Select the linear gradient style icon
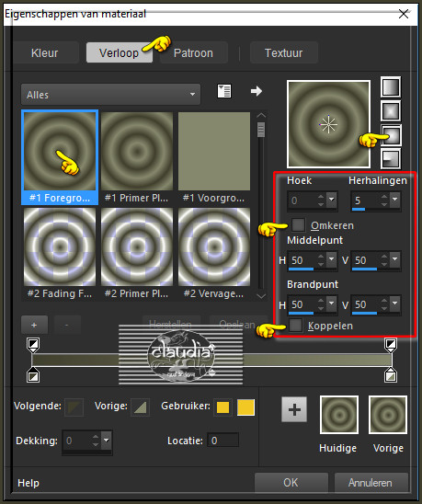 (x=391, y=87)
